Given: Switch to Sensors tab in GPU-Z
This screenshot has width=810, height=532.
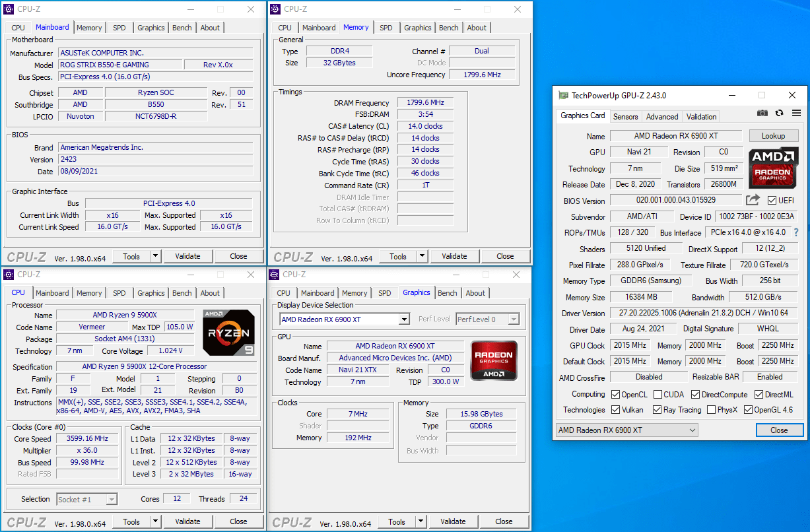Looking at the screenshot, I should [625, 117].
